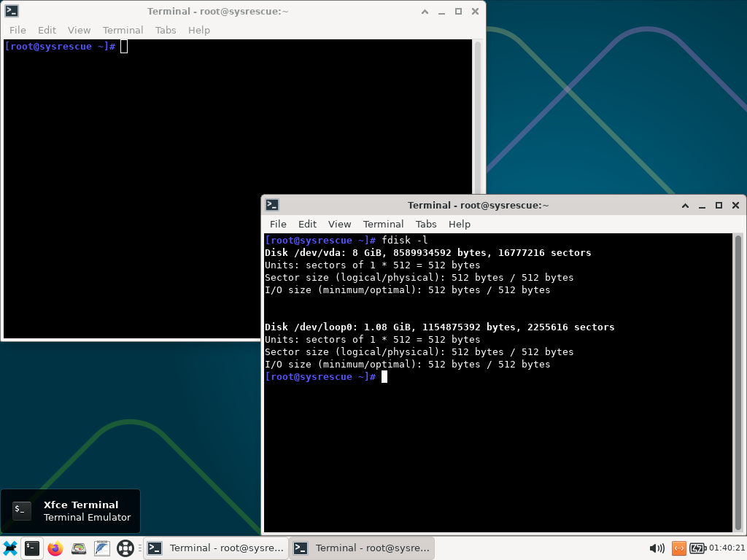
Task: Roll up the back terminal window
Action: click(x=425, y=12)
